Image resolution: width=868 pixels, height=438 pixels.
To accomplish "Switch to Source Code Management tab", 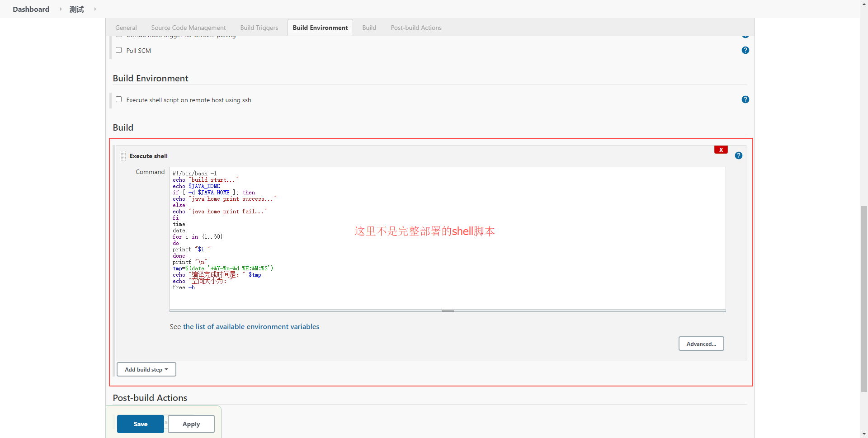I will pyautogui.click(x=188, y=28).
